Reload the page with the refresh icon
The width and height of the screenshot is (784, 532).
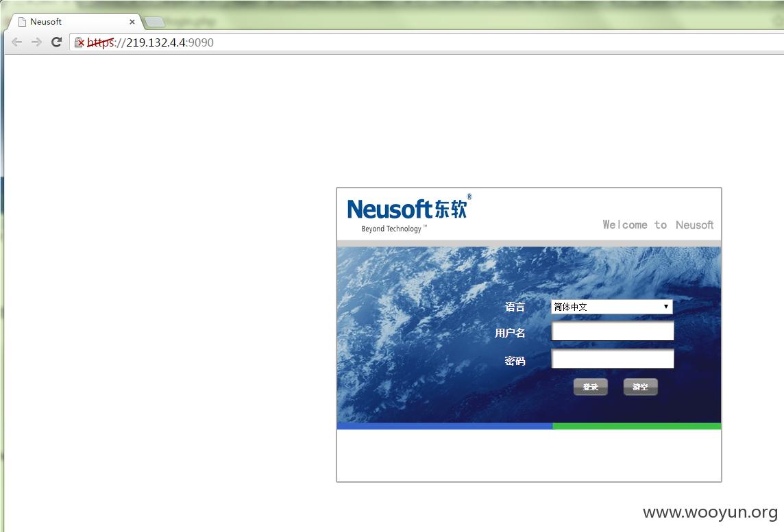click(x=56, y=42)
